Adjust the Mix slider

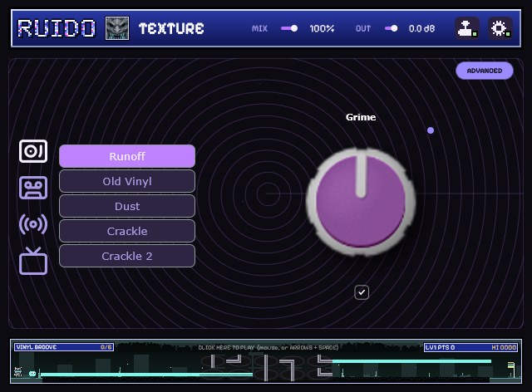tap(289, 28)
